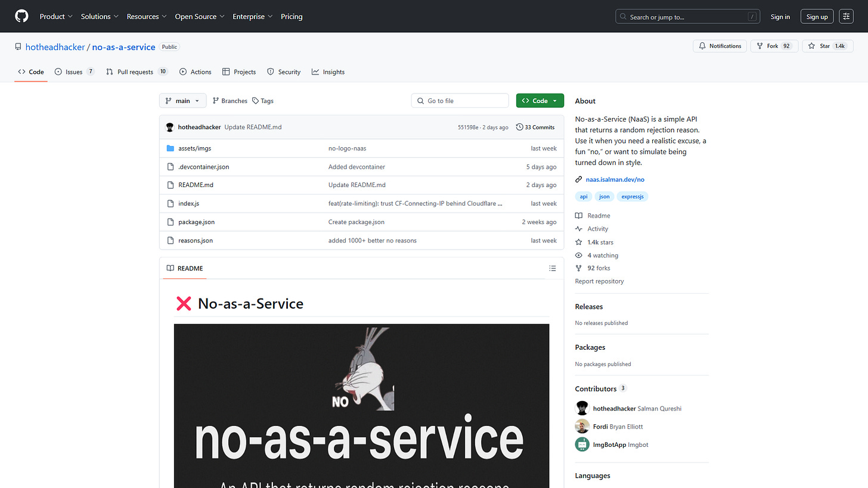This screenshot has width=868, height=488.
Task: Open the hotheadhacker owner link
Action: (x=55, y=47)
